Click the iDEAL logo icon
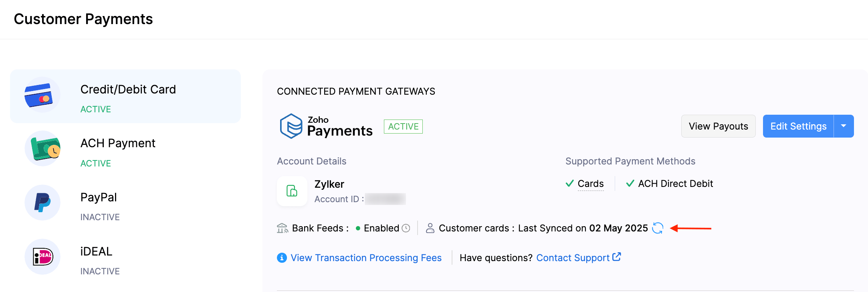Image resolution: width=868 pixels, height=292 pixels. pyautogui.click(x=42, y=257)
